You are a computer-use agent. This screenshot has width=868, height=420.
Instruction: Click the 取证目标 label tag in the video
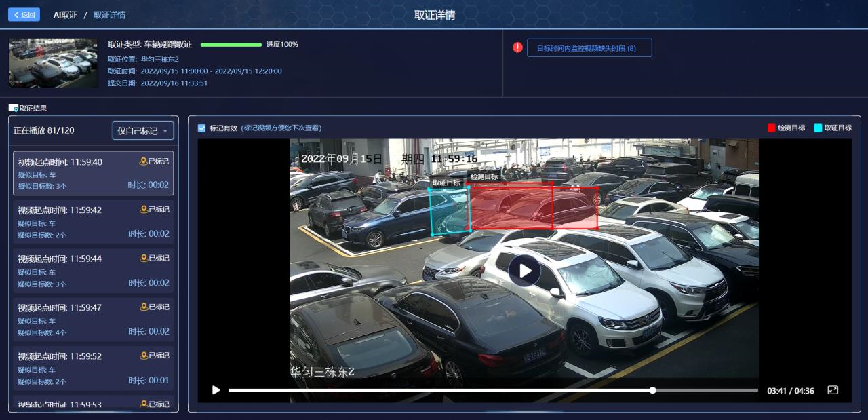[447, 182]
